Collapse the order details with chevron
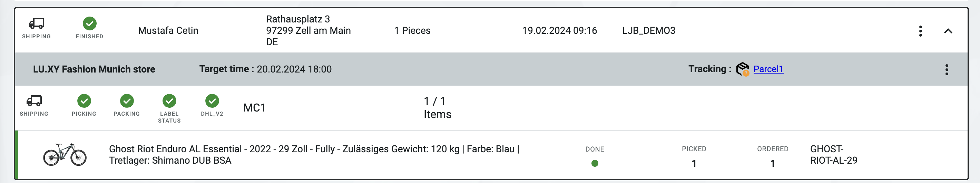This screenshot has width=980, height=183. pos(948,31)
